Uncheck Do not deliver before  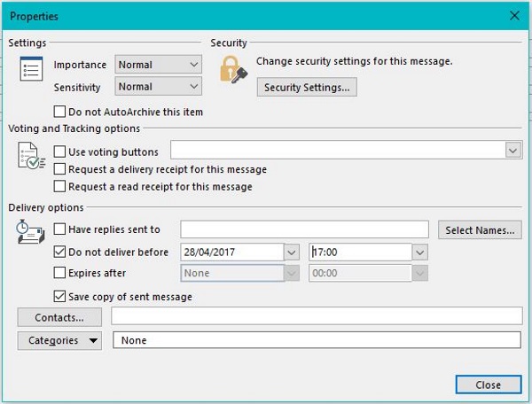pos(59,252)
